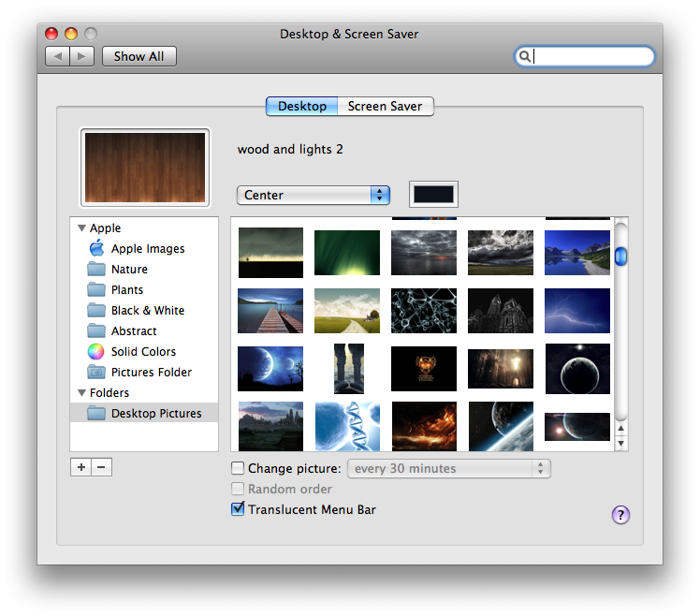Open the Center layout dropdown
Viewport: 700px width, 616px height.
click(x=314, y=196)
